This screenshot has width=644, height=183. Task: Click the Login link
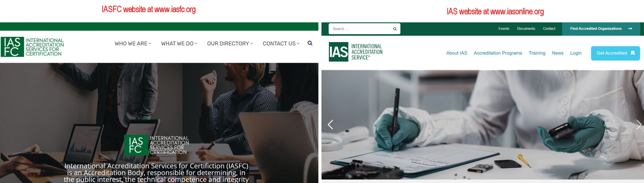576,53
